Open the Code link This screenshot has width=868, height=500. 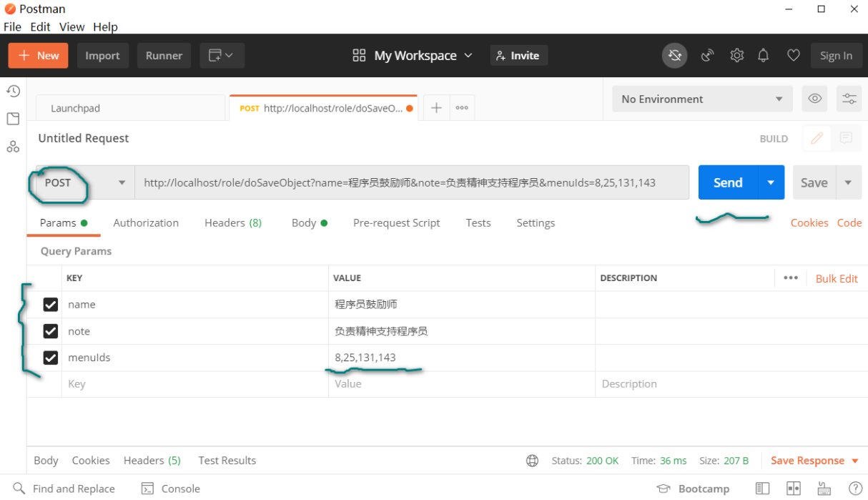tap(849, 222)
